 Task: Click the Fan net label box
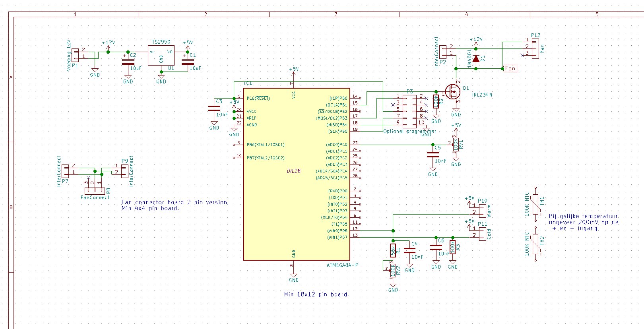pos(510,68)
